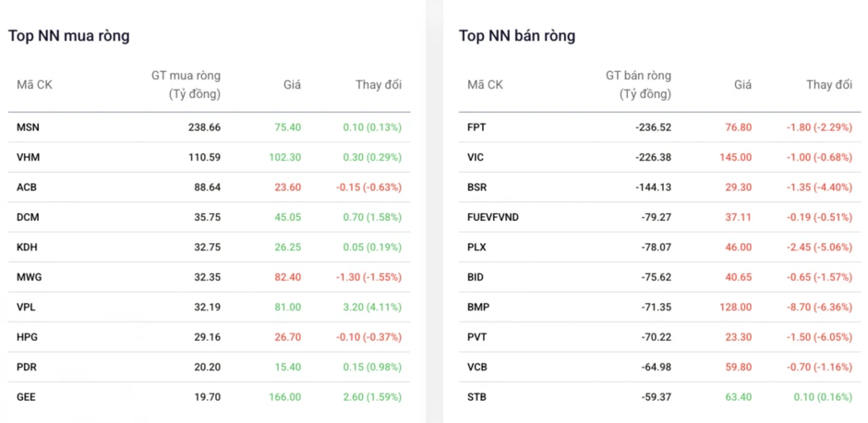Select the VHM stock code

pyautogui.click(x=29, y=157)
